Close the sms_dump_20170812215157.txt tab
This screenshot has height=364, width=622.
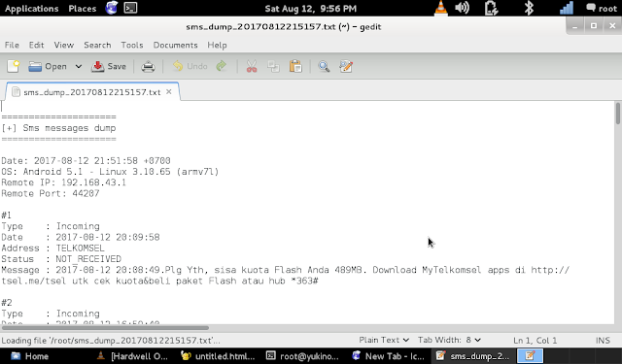(x=168, y=92)
